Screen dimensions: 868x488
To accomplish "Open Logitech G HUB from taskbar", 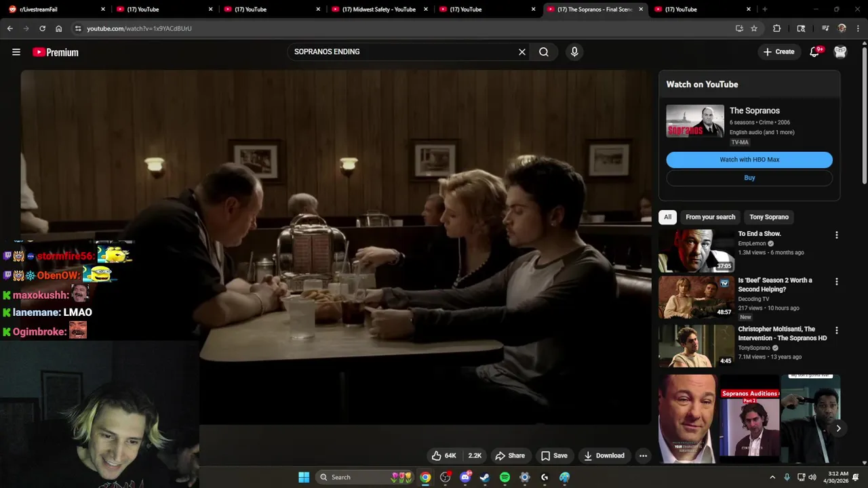I will click(545, 477).
